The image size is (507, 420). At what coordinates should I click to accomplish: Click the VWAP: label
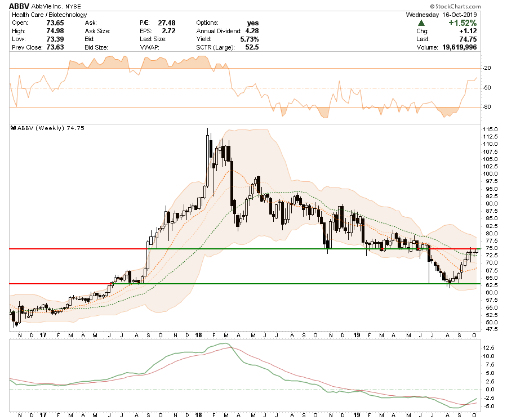coord(149,47)
